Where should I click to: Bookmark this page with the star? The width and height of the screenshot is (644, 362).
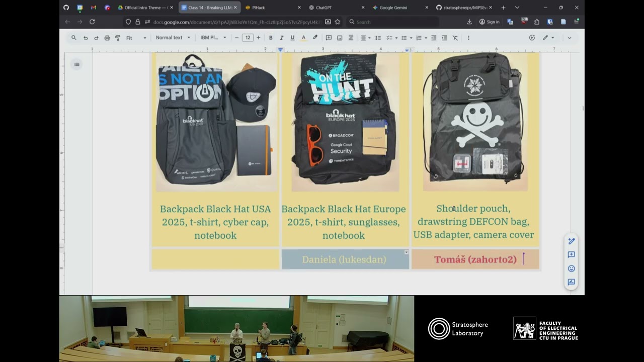click(x=338, y=22)
